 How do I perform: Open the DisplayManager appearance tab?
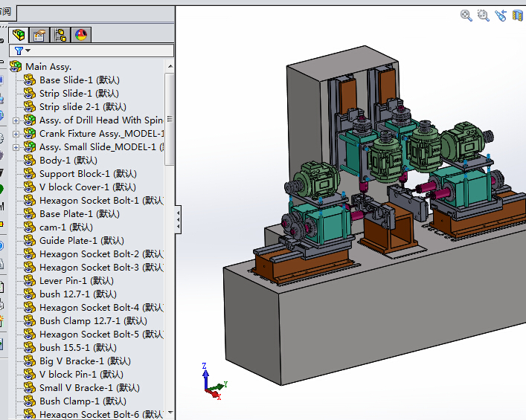point(81,35)
